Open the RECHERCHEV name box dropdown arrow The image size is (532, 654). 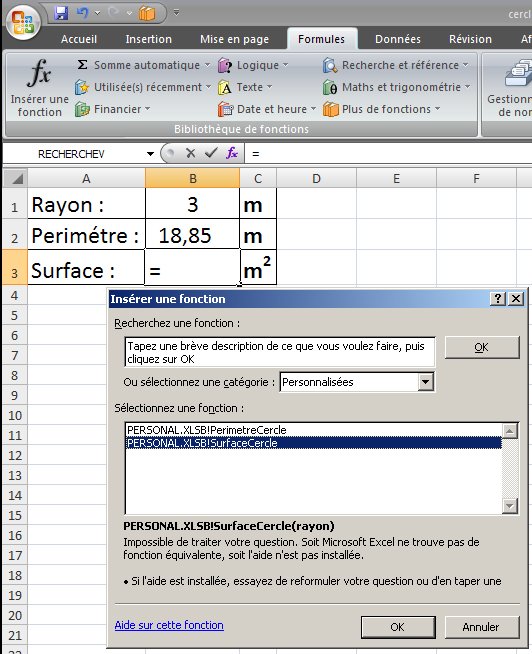(x=150, y=154)
